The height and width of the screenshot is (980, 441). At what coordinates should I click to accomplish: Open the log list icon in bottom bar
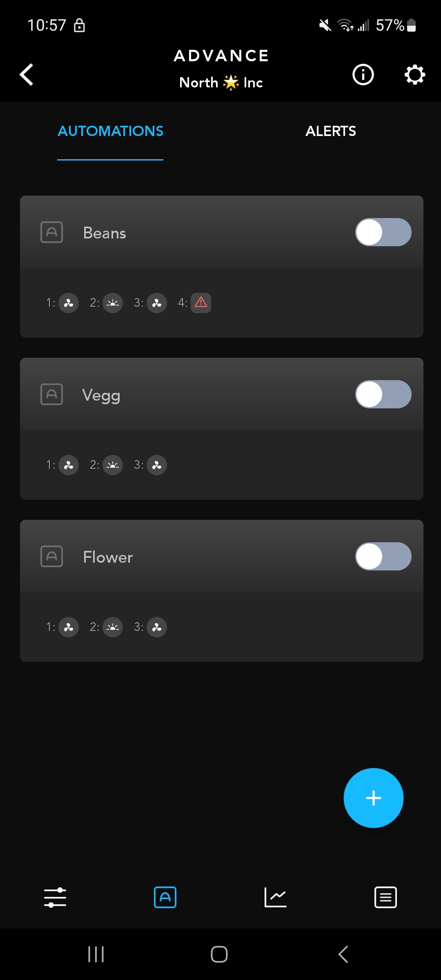click(385, 897)
